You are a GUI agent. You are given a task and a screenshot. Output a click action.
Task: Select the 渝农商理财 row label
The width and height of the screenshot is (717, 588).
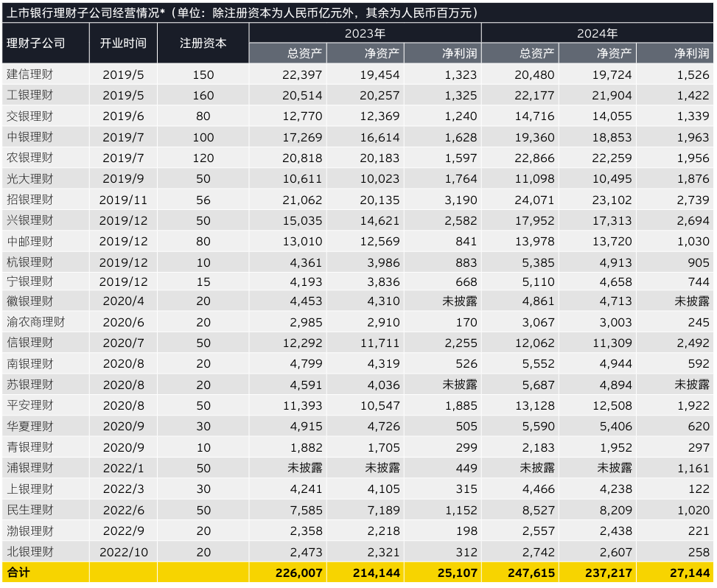(x=35, y=322)
